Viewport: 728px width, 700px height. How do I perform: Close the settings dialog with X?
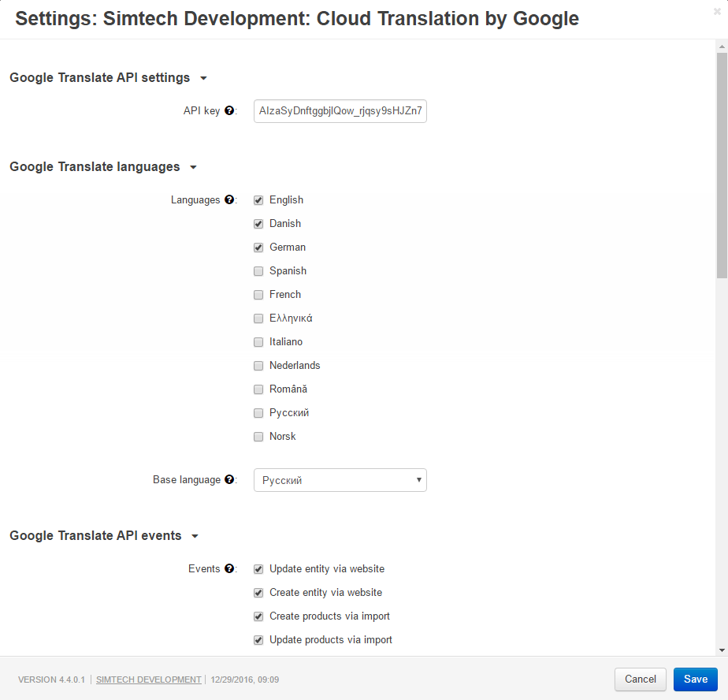tap(717, 12)
